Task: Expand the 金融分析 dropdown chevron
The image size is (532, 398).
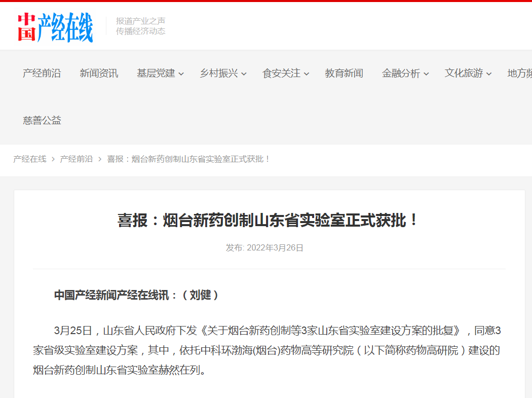Action: tap(427, 74)
